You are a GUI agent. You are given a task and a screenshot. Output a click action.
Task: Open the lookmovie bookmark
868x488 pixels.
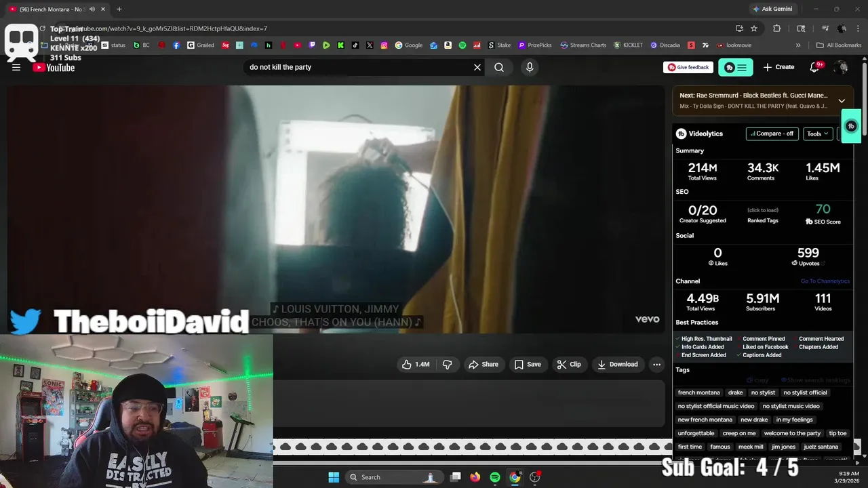point(733,45)
